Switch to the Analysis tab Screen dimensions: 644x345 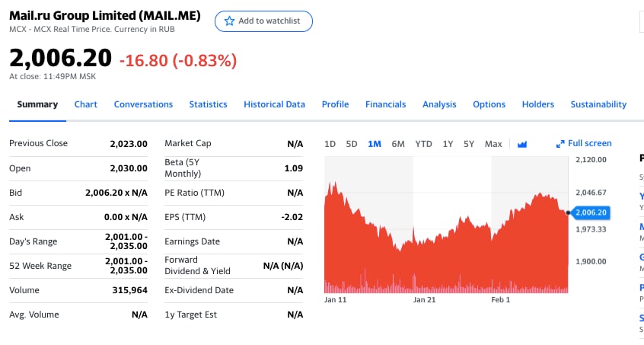(439, 104)
